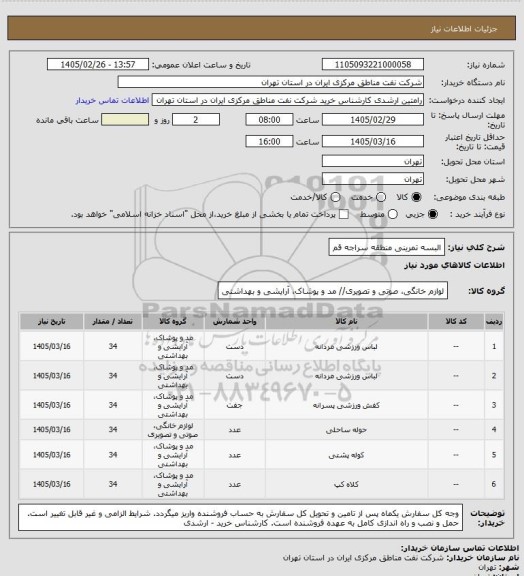Click the buyer organization name field
The height and width of the screenshot is (576, 524).
270,82
